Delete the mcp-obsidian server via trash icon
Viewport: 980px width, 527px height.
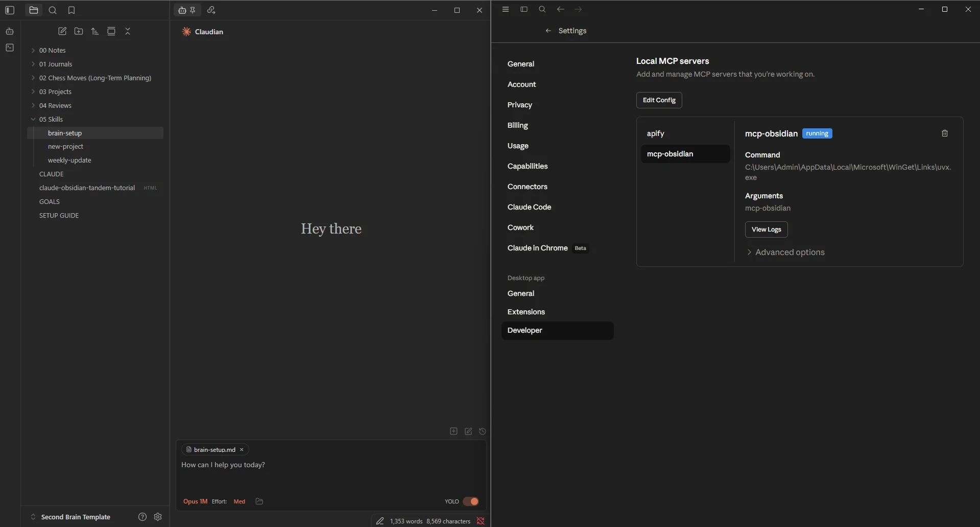coord(945,133)
